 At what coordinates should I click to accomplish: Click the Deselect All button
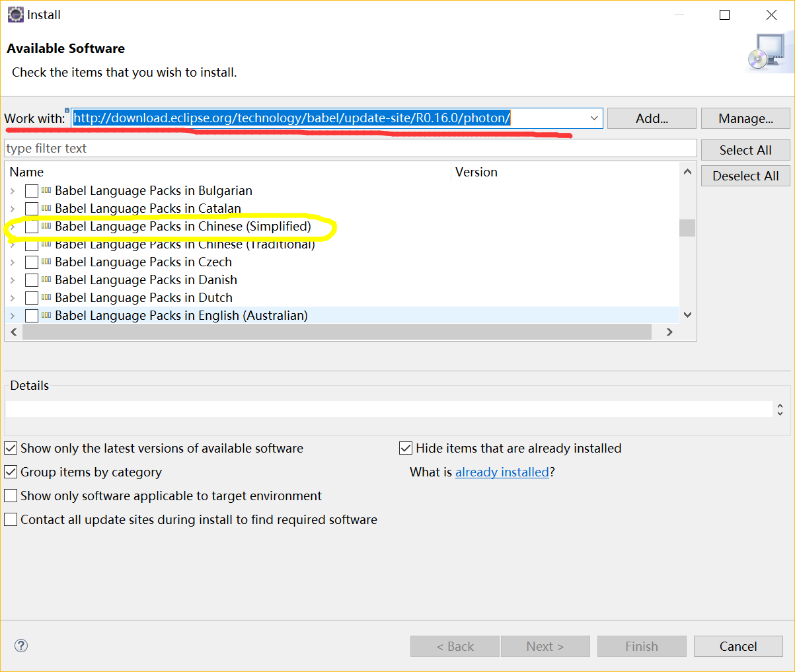click(745, 176)
